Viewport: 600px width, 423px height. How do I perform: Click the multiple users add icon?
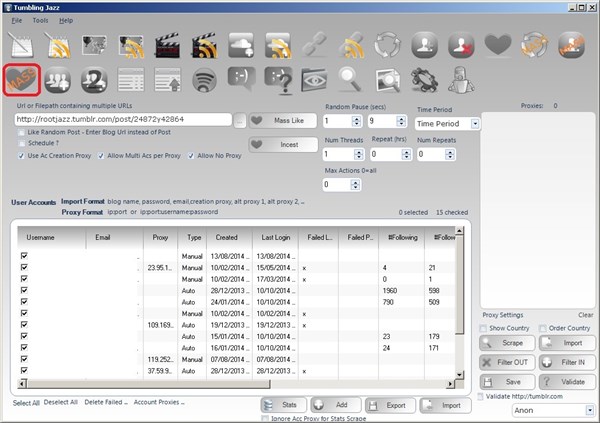click(57, 80)
